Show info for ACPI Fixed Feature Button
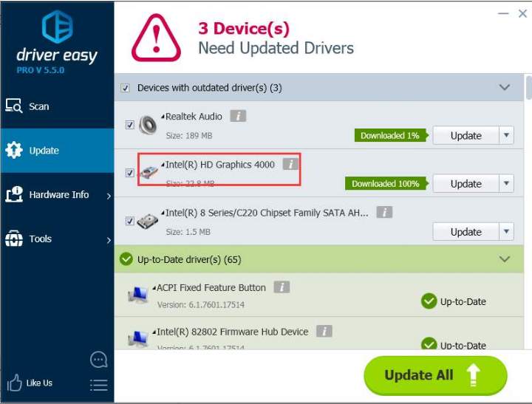The width and height of the screenshot is (532, 404). coord(282,287)
